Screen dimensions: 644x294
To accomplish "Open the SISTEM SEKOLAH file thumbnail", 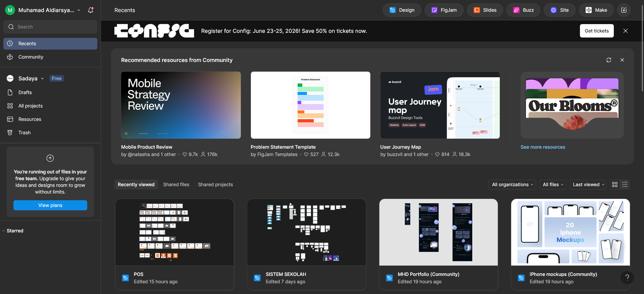I will coord(306,232).
